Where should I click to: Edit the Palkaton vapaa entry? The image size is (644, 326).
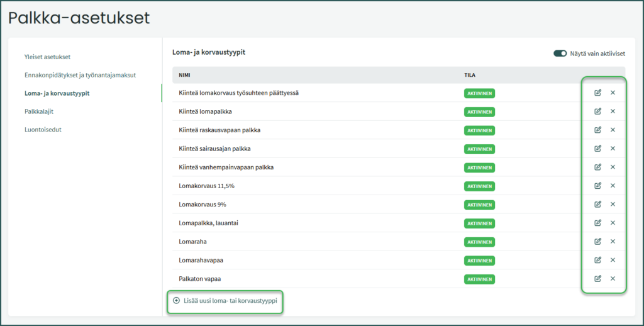pos(597,279)
